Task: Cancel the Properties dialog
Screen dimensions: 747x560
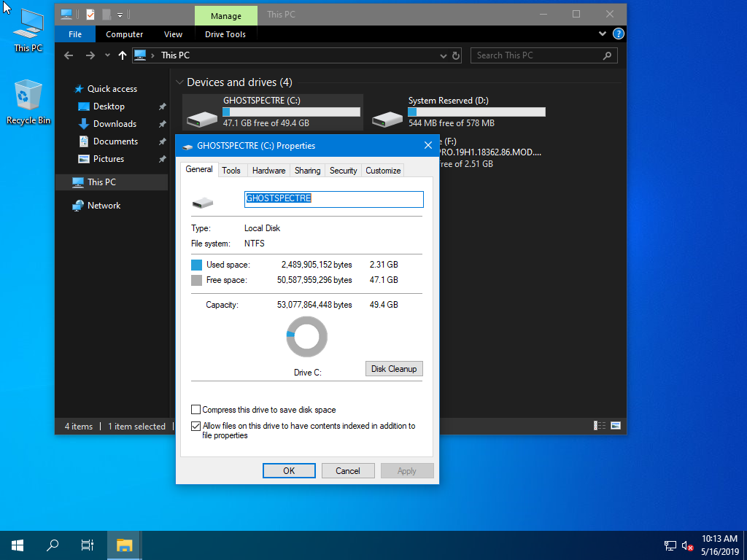Action: coord(348,470)
